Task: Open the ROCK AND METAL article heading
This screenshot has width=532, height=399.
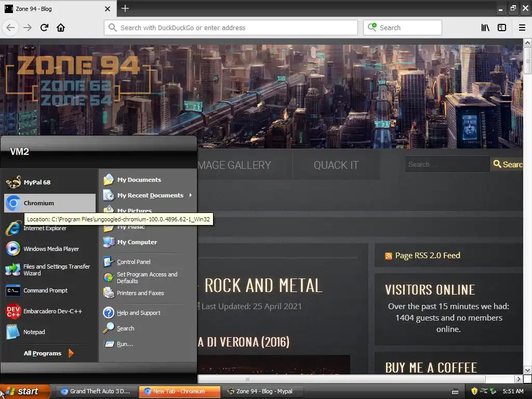Action: click(x=263, y=285)
